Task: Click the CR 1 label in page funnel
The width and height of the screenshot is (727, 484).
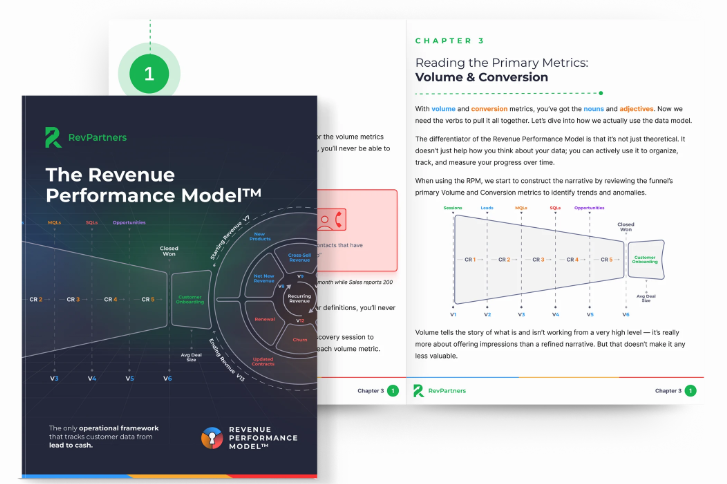Action: pyautogui.click(x=470, y=260)
